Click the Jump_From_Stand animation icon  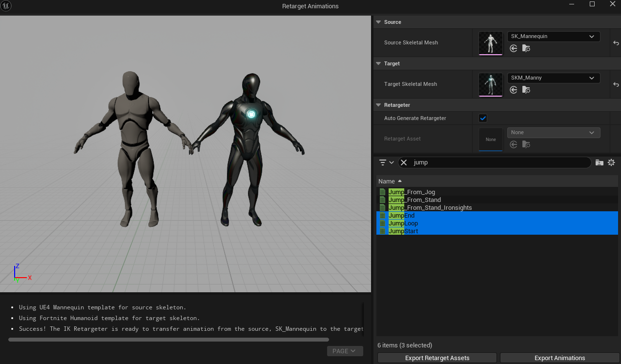tap(383, 200)
